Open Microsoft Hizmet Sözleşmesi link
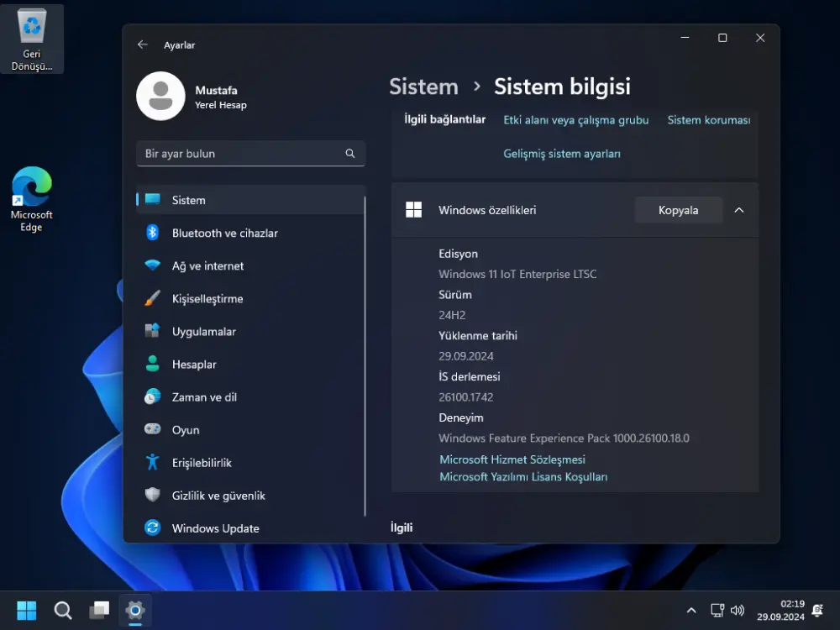Viewport: 840px width, 630px height. 512,459
